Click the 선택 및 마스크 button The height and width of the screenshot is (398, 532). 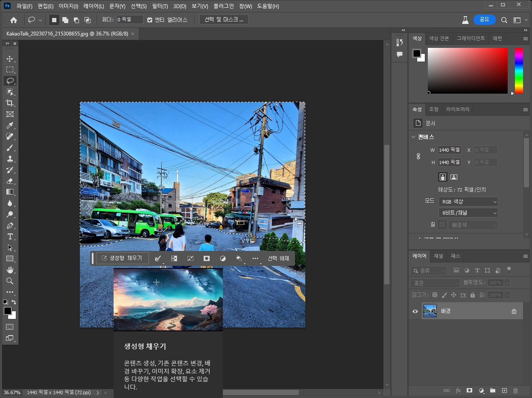(x=224, y=20)
